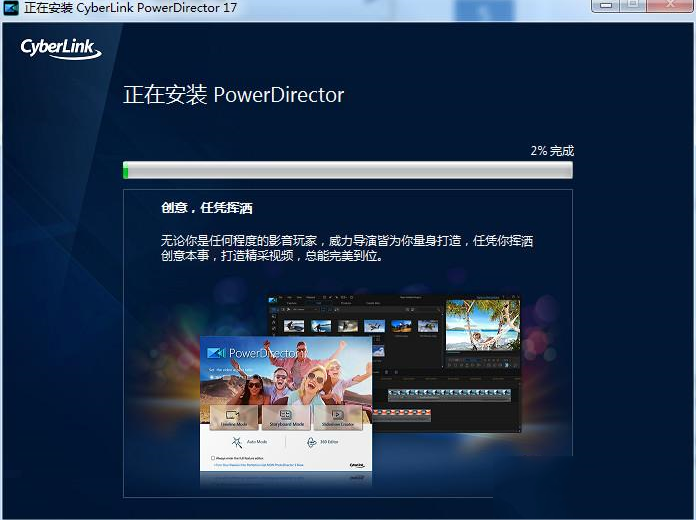Click the '2% 完成' progress label
The image size is (696, 520).
tap(552, 150)
